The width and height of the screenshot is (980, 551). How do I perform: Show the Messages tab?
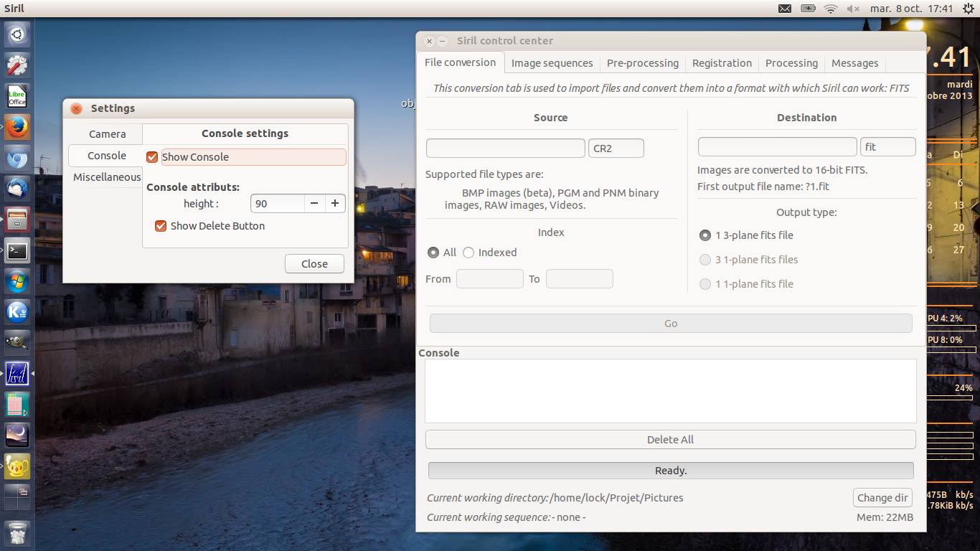pyautogui.click(x=855, y=63)
